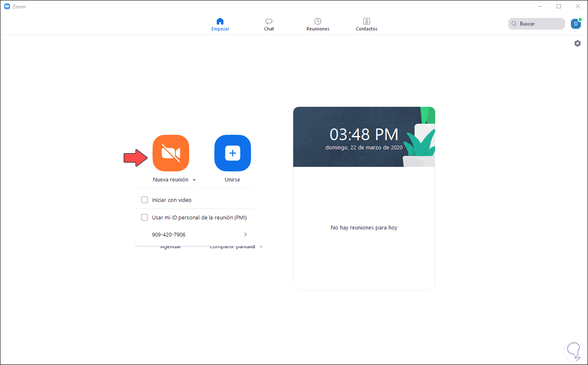Expand the 909-420-7906 submenu chevron
588x365 pixels.
pyautogui.click(x=246, y=234)
